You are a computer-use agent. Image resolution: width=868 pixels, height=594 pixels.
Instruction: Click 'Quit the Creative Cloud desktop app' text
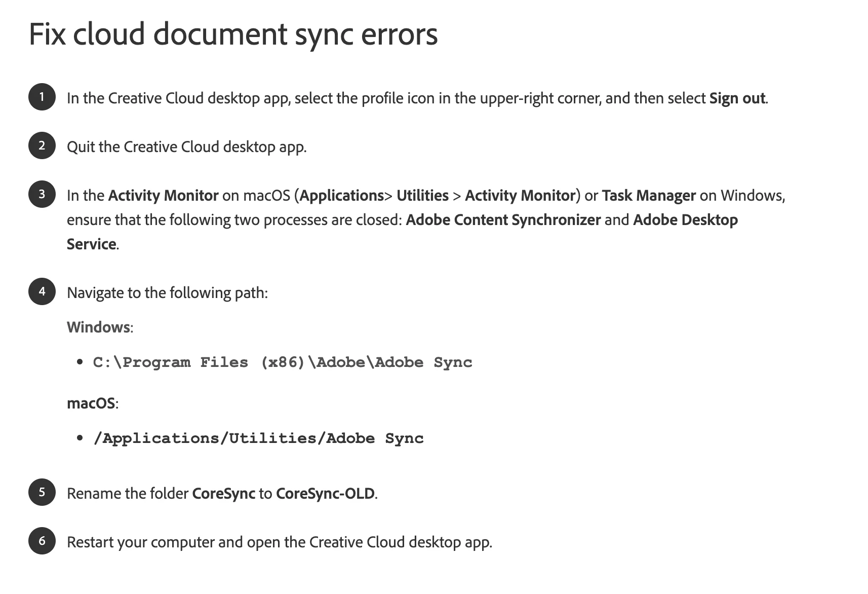[x=187, y=147]
